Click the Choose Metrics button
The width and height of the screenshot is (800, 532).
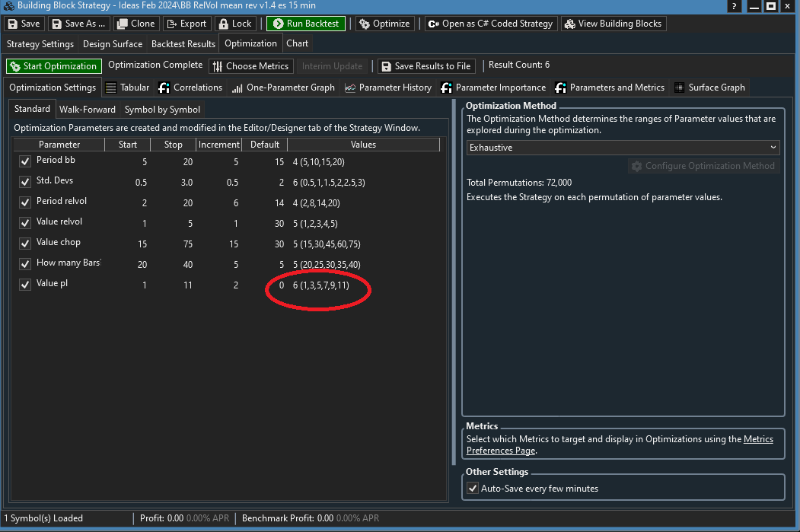tap(250, 66)
